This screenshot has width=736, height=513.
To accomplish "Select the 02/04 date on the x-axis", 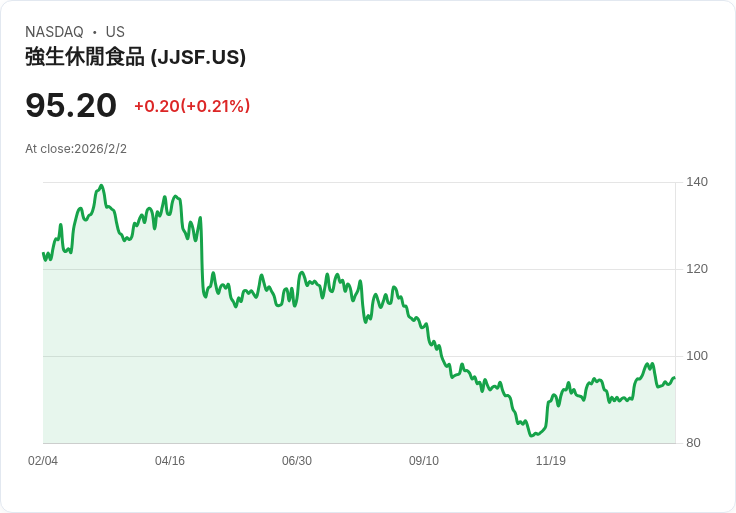I will click(x=43, y=461).
